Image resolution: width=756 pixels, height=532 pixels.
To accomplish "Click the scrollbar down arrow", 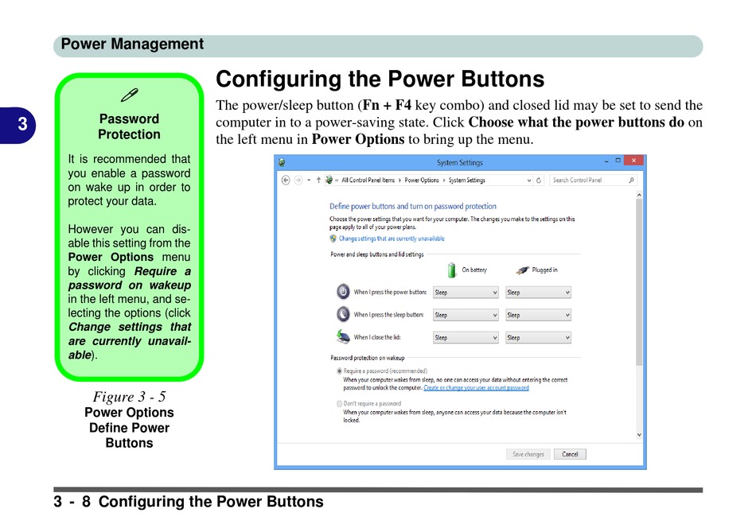I will (639, 435).
